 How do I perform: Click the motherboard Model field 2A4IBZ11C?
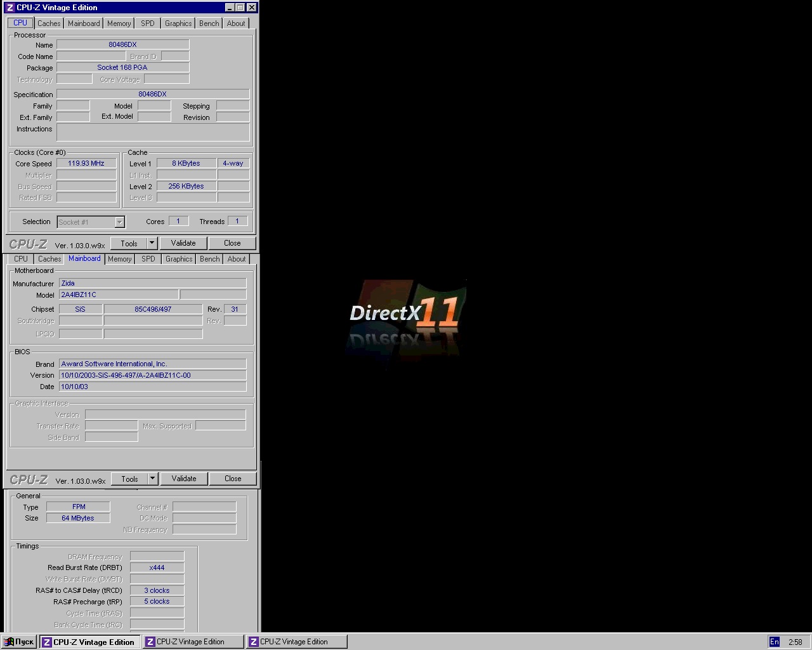click(x=119, y=295)
